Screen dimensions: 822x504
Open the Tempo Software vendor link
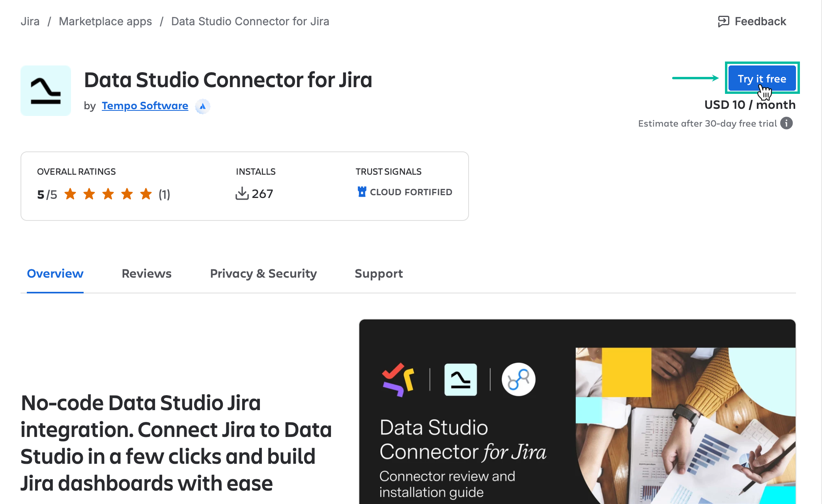(145, 106)
